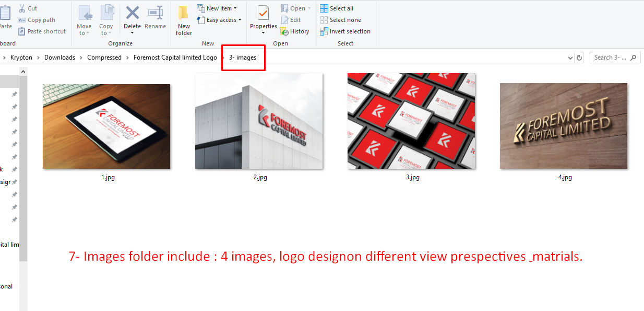Click the address bar refresh button

click(x=579, y=57)
